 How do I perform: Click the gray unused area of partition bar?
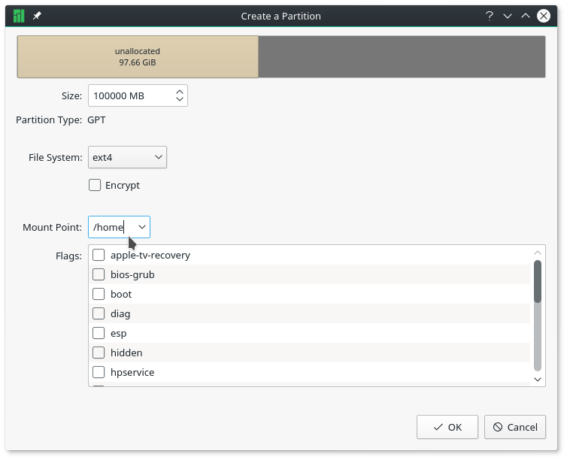tap(402, 56)
